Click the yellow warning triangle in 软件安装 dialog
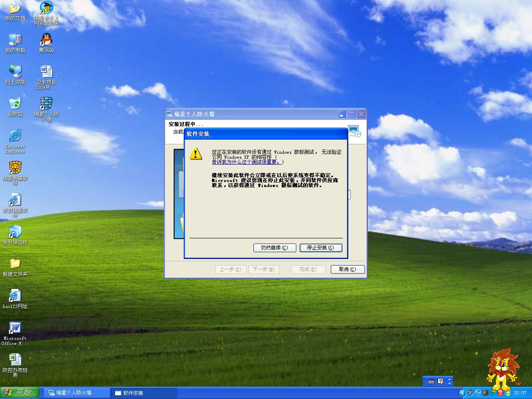The width and height of the screenshot is (532, 399). 196,153
